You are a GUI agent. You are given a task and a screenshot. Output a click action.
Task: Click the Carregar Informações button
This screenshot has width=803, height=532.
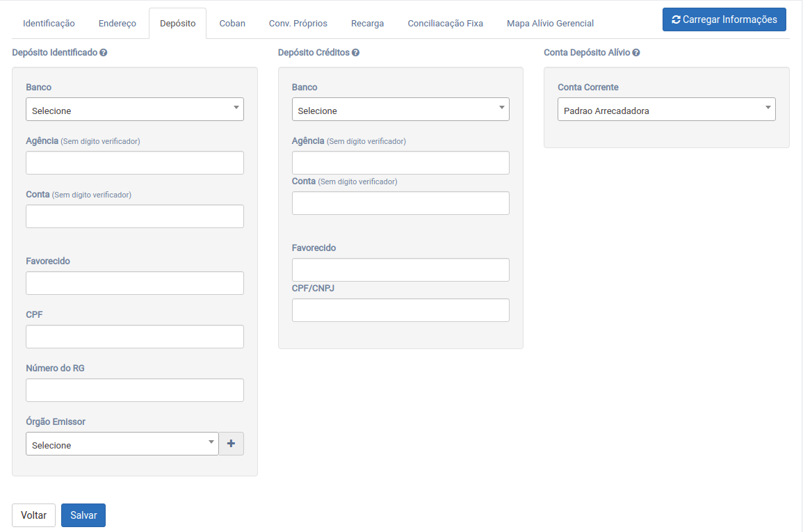pos(724,19)
